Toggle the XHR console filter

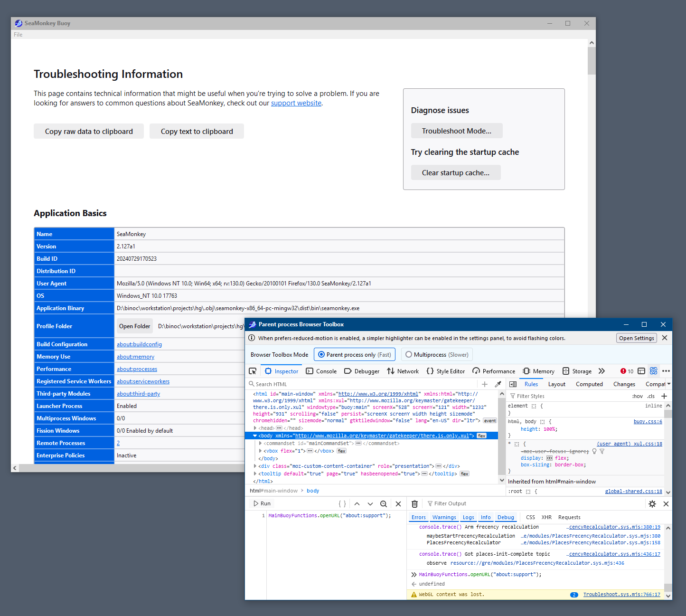[546, 517]
